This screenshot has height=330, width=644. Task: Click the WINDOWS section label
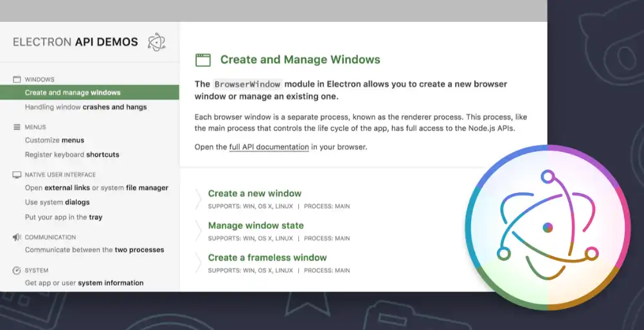coord(39,80)
